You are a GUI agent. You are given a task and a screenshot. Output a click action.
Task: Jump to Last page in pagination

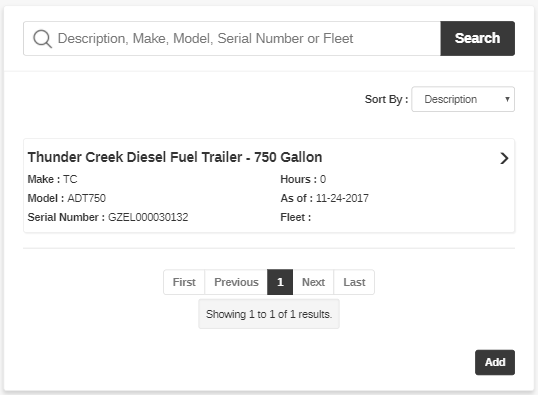click(354, 282)
